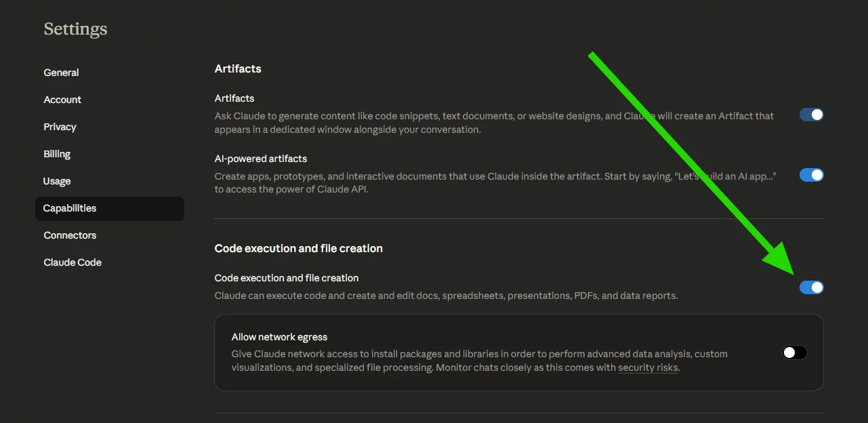Click the Settings page title
Viewport: 868px width, 423px height.
tap(75, 29)
